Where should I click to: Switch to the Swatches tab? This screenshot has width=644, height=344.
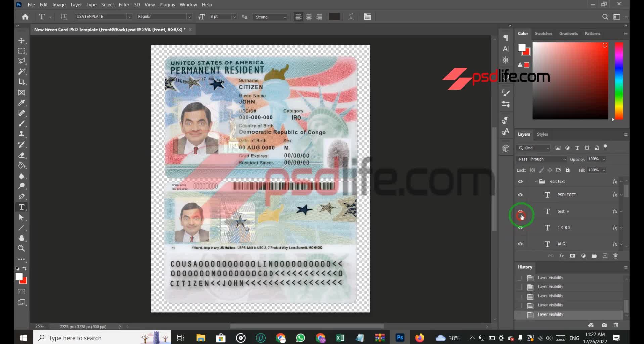click(x=543, y=34)
